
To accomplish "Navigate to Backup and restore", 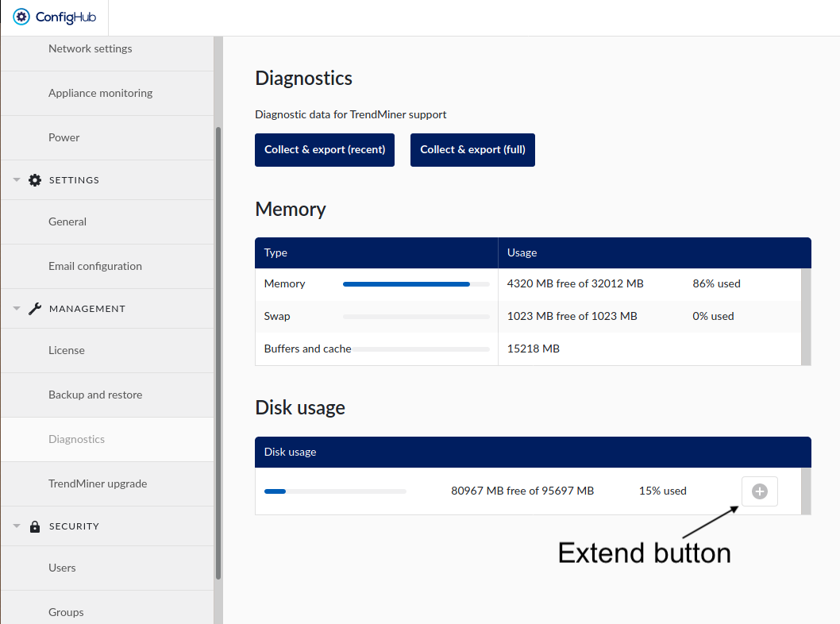I will click(95, 395).
